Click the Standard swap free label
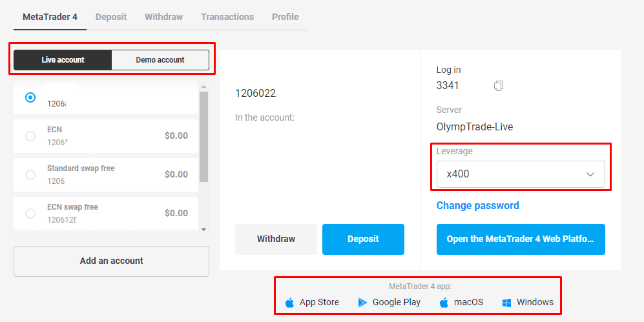 (x=81, y=168)
